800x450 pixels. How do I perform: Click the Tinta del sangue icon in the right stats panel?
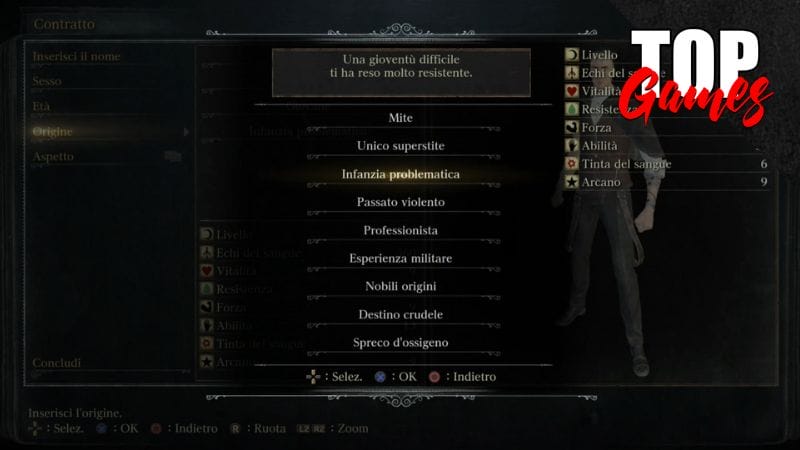(571, 164)
